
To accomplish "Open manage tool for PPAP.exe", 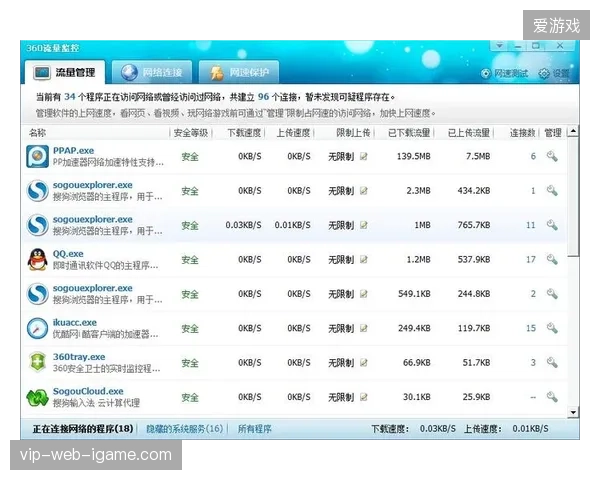I will point(552,156).
